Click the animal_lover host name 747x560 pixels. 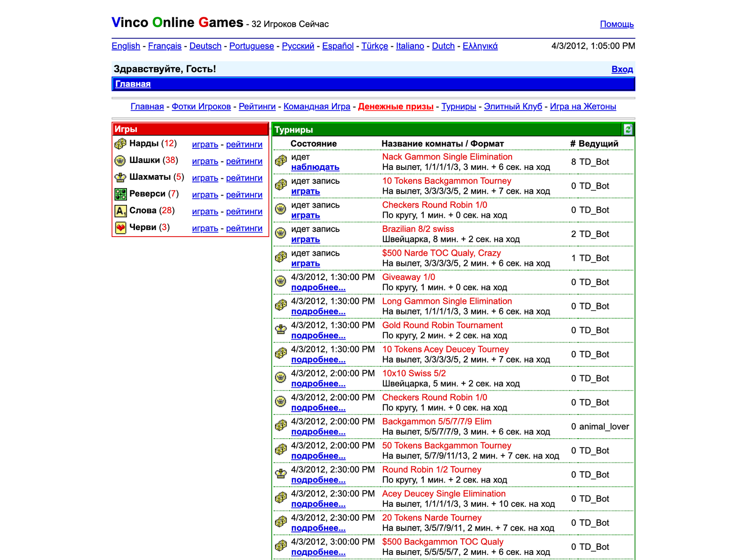(604, 427)
